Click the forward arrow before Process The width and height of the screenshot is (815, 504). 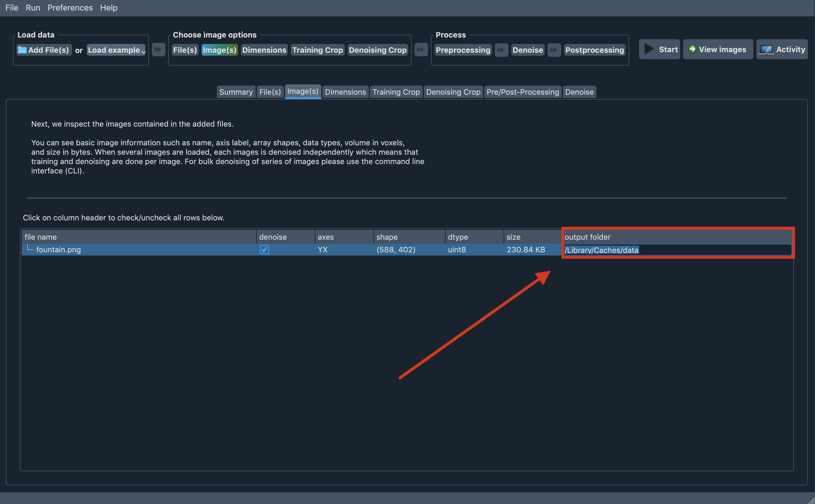421,50
